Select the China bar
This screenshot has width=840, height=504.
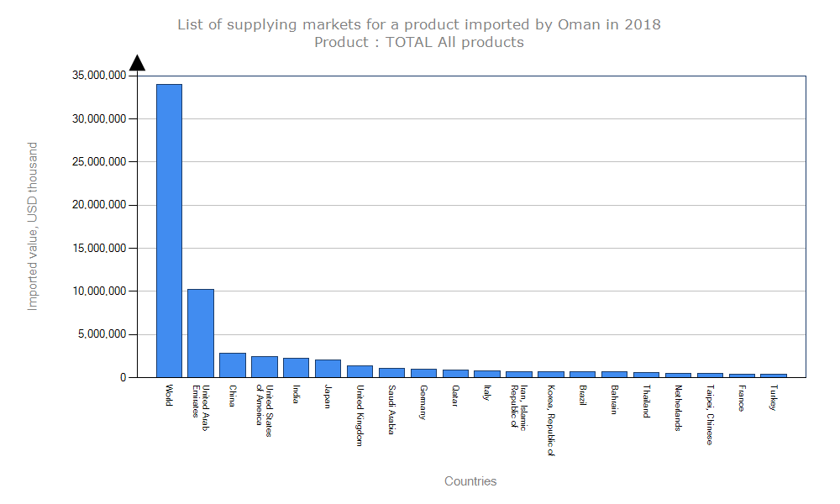point(233,365)
